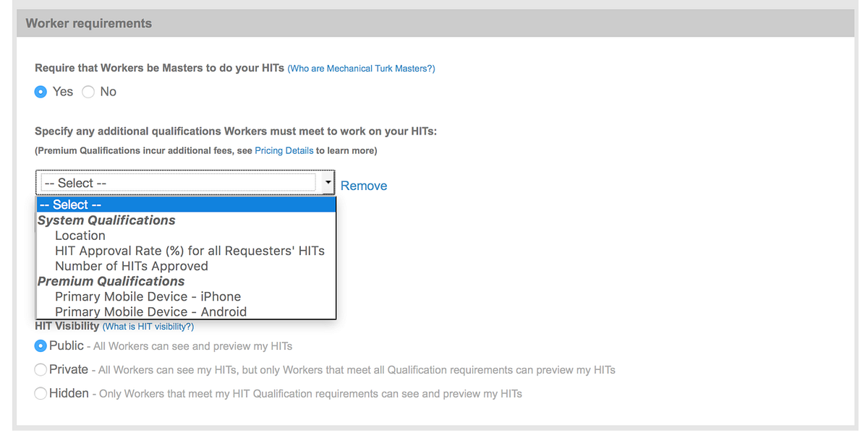
Task: Open the Who are Mechanical Turk Masters link
Action: pyautogui.click(x=361, y=68)
